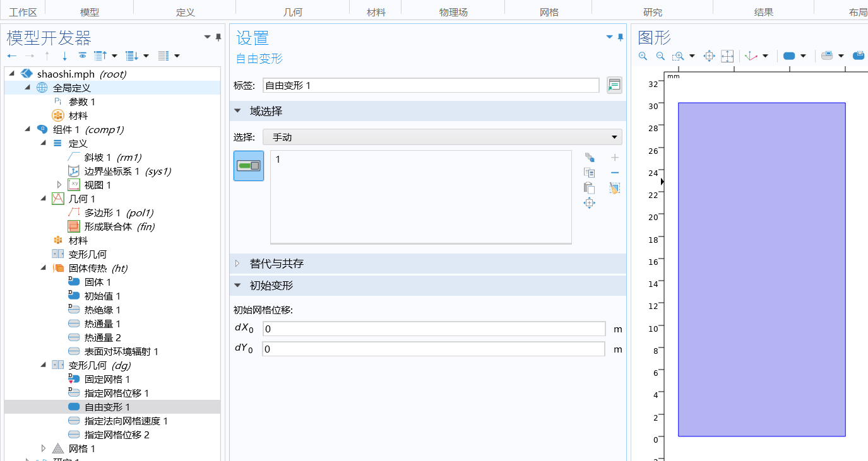This screenshot has width=868, height=461.
Task: Click the collapse-all tree icon with up arrow
Action: [100, 56]
